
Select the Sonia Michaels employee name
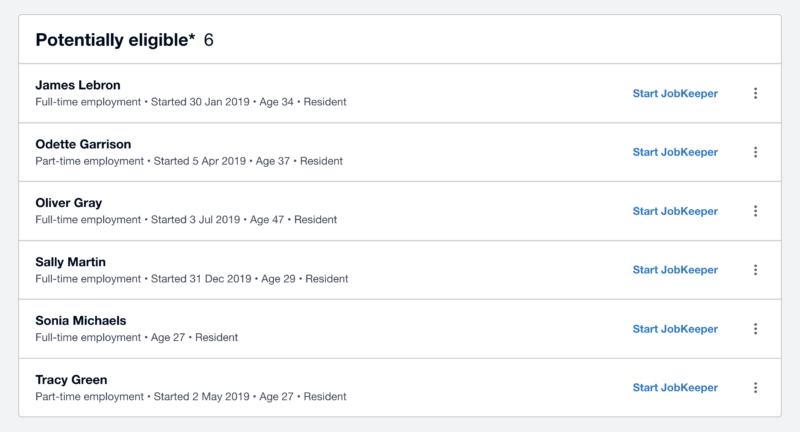coord(81,321)
